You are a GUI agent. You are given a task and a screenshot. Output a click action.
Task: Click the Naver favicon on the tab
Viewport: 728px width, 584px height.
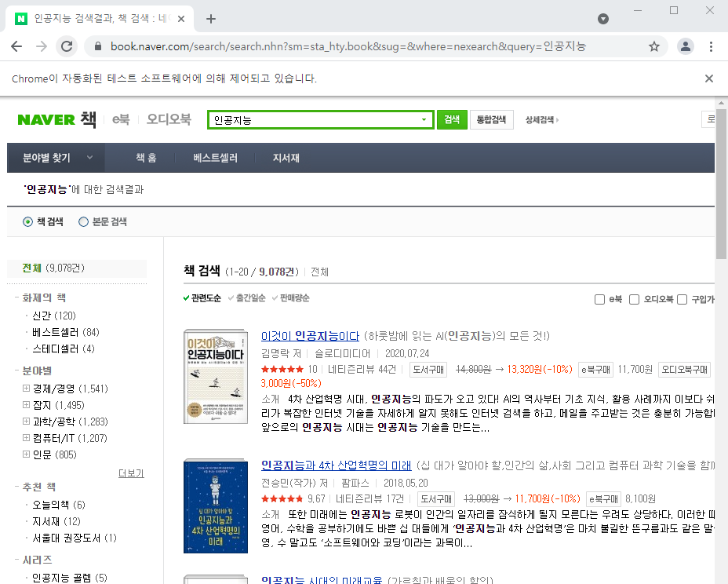(x=21, y=19)
